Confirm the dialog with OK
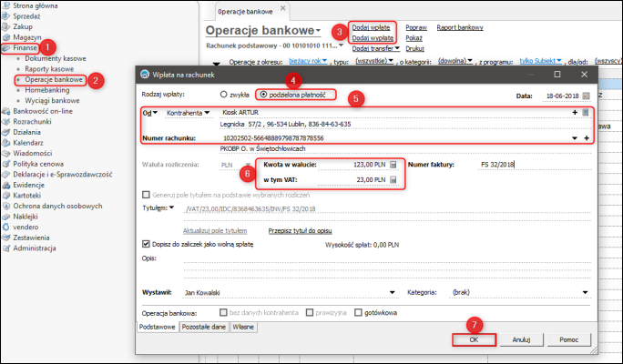Image resolution: width=623 pixels, height=364 pixels. point(474,339)
